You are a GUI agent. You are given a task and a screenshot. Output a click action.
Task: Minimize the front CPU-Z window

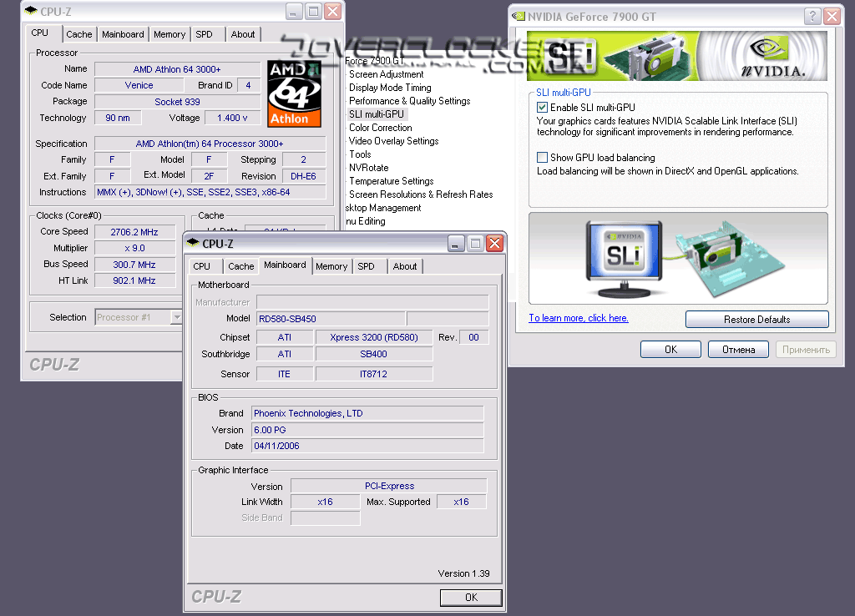click(x=456, y=243)
